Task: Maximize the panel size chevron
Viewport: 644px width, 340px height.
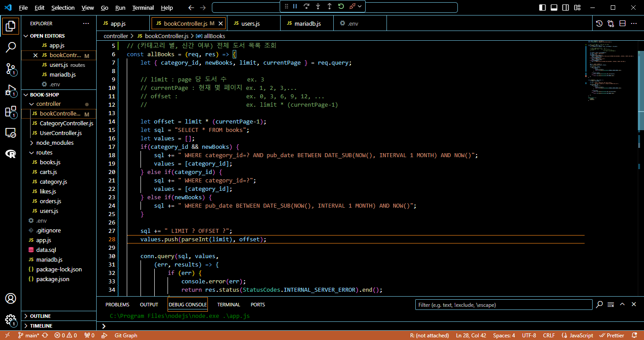Action: click(x=622, y=305)
